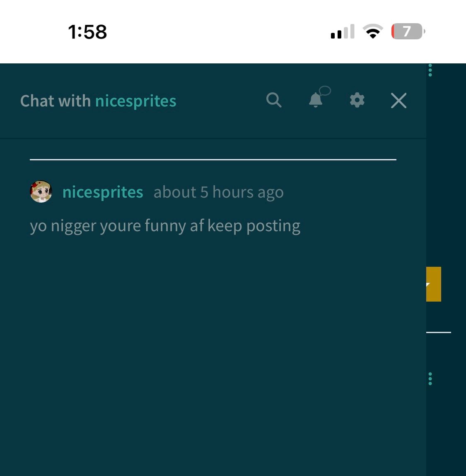Open the chat search magnifier icon

(274, 100)
